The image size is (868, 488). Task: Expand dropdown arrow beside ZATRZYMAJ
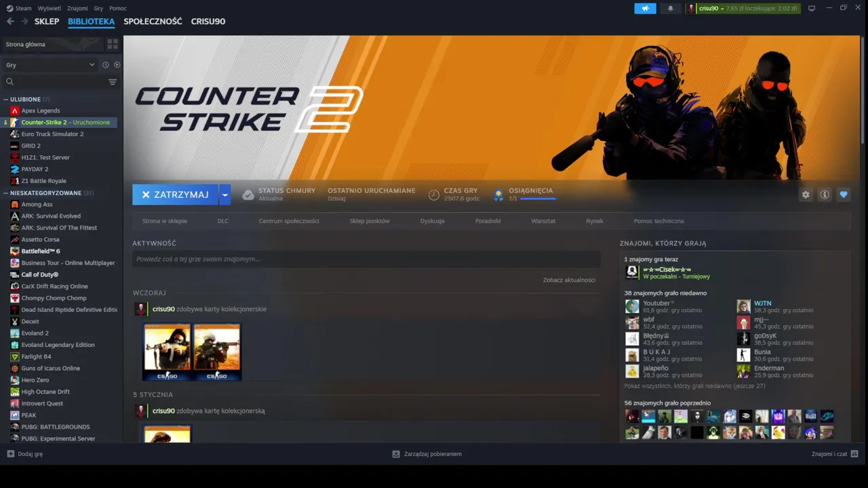point(224,195)
